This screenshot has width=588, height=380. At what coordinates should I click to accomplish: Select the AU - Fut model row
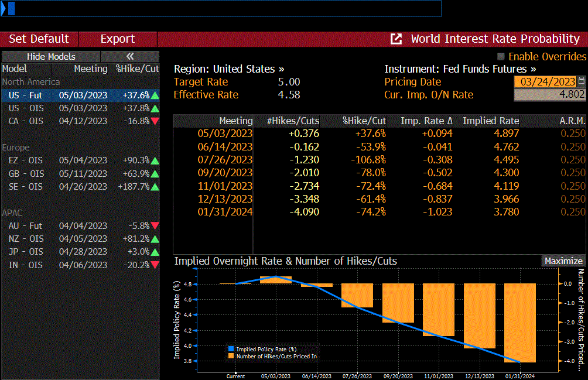coord(80,225)
